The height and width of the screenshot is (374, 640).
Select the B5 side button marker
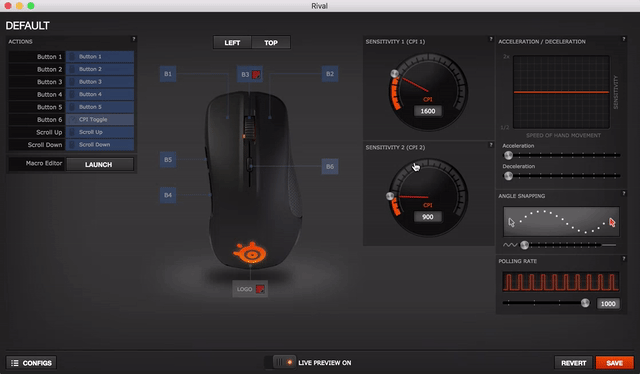pos(168,160)
